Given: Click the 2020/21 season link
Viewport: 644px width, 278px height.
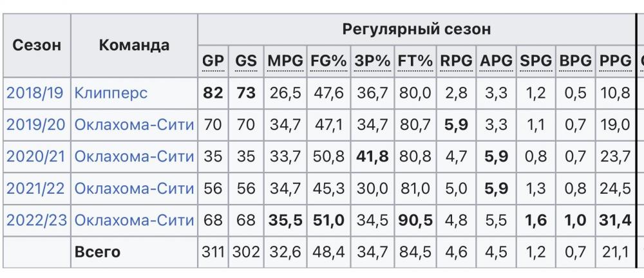Looking at the screenshot, I should point(36,156).
